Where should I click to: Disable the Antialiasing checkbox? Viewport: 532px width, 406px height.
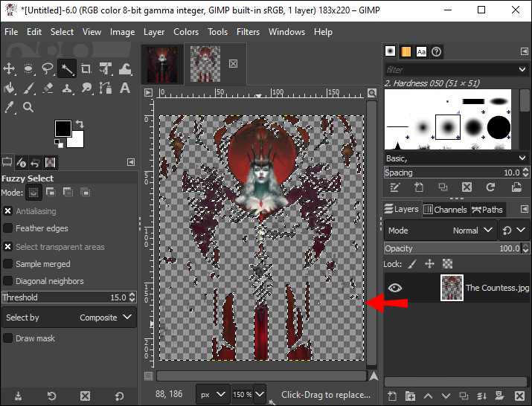pos(8,211)
